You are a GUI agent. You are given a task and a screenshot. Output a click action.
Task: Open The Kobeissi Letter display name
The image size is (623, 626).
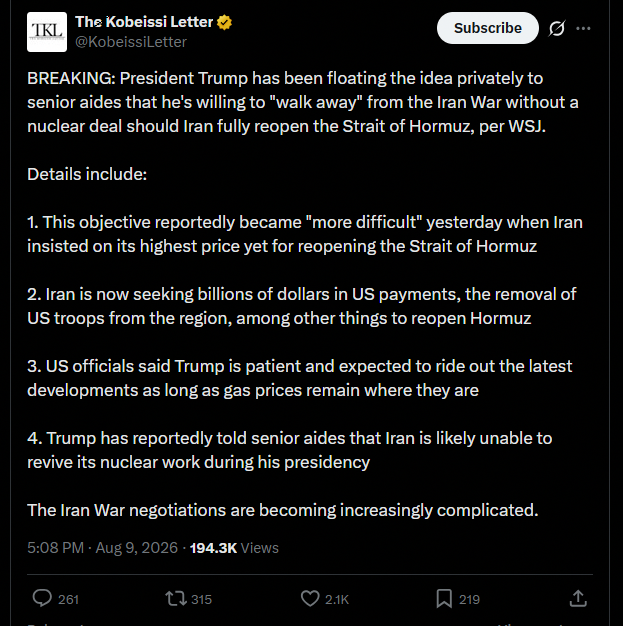pyautogui.click(x=144, y=22)
